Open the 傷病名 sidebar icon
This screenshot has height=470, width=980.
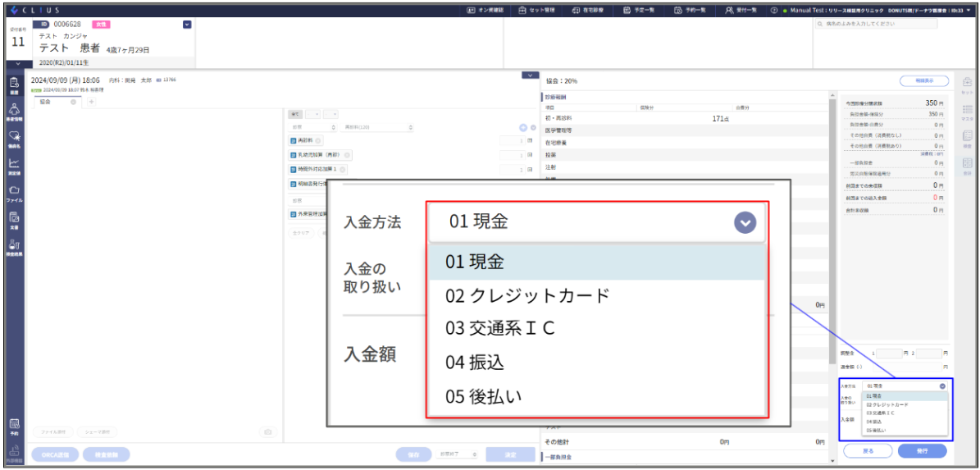(x=15, y=139)
